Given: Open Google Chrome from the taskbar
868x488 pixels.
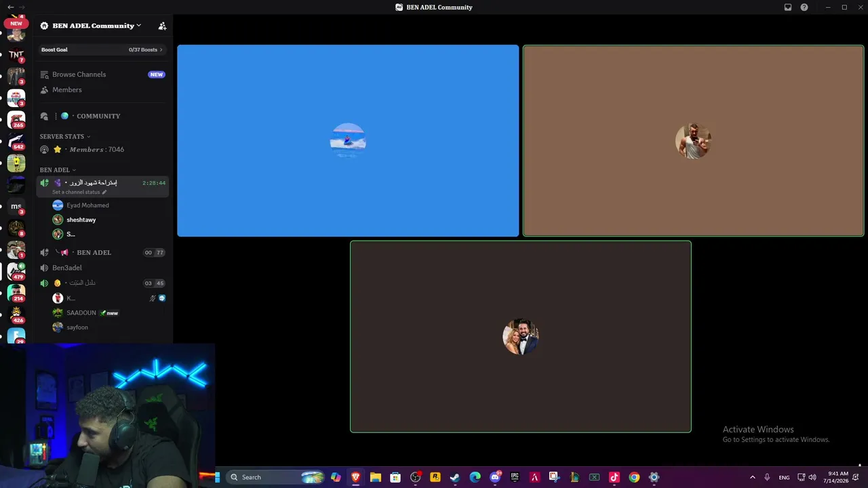Looking at the screenshot, I should (x=634, y=477).
